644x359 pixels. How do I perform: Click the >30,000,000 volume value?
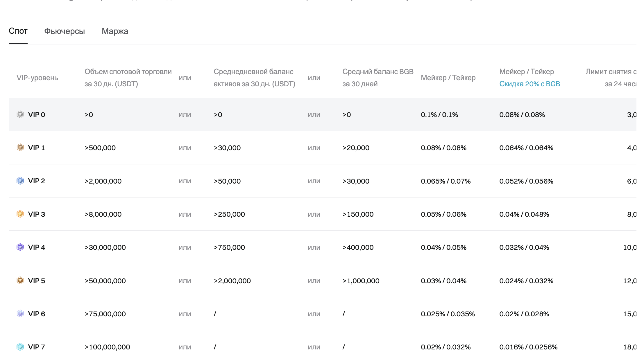click(x=105, y=247)
